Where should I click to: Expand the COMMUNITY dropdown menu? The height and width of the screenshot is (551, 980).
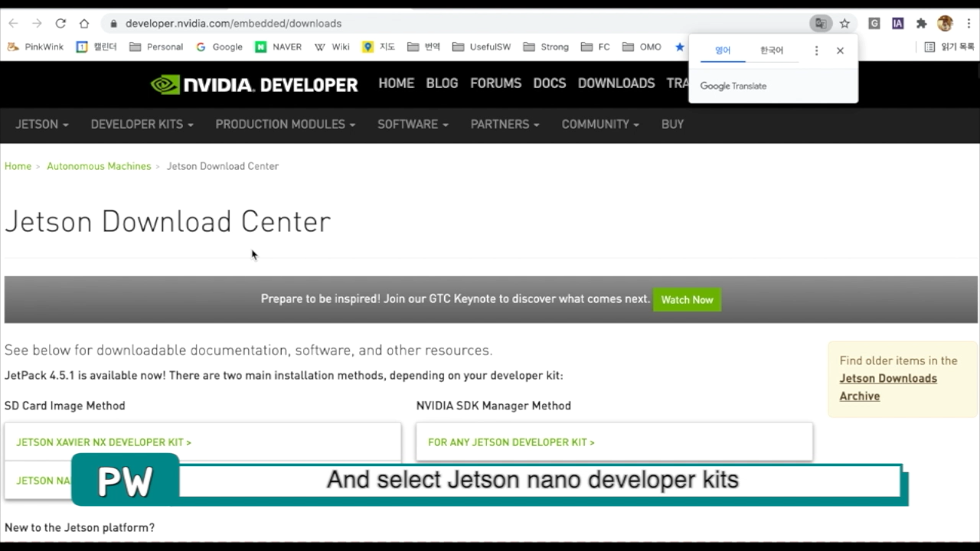click(599, 124)
